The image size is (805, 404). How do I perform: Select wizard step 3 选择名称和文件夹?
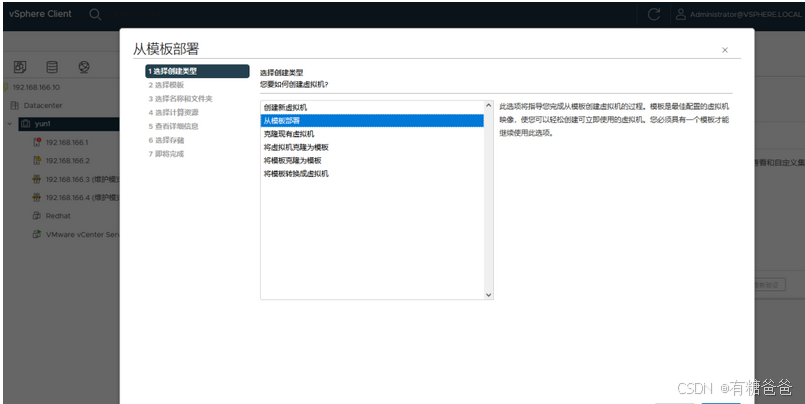point(181,99)
